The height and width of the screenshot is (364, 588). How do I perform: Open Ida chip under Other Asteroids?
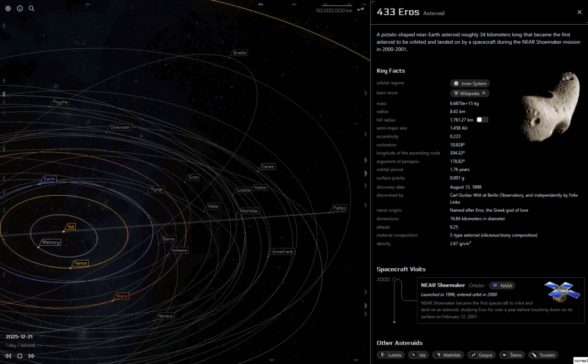[x=419, y=355]
